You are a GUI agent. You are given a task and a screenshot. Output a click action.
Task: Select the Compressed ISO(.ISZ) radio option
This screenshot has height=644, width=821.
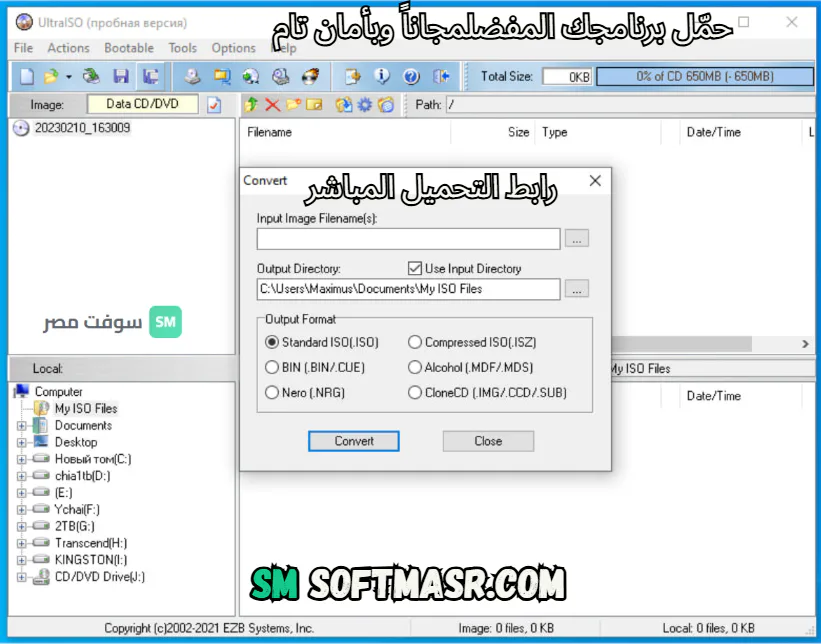pyautogui.click(x=415, y=342)
